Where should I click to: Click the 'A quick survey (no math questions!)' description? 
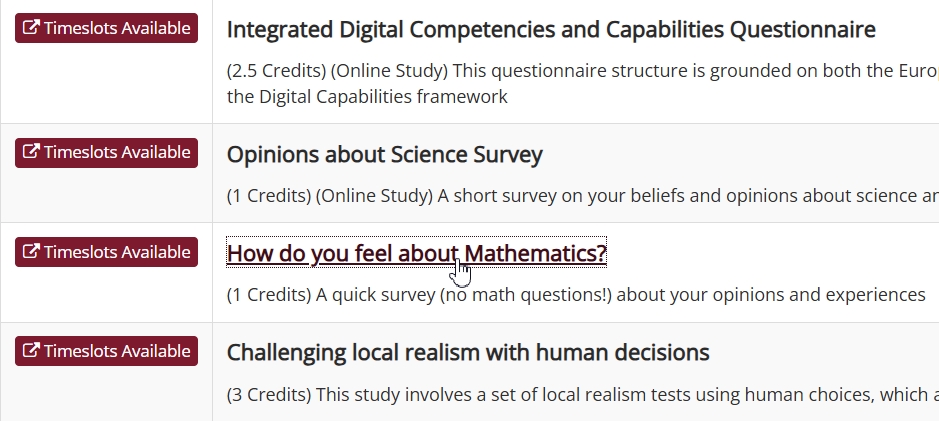coord(464,295)
